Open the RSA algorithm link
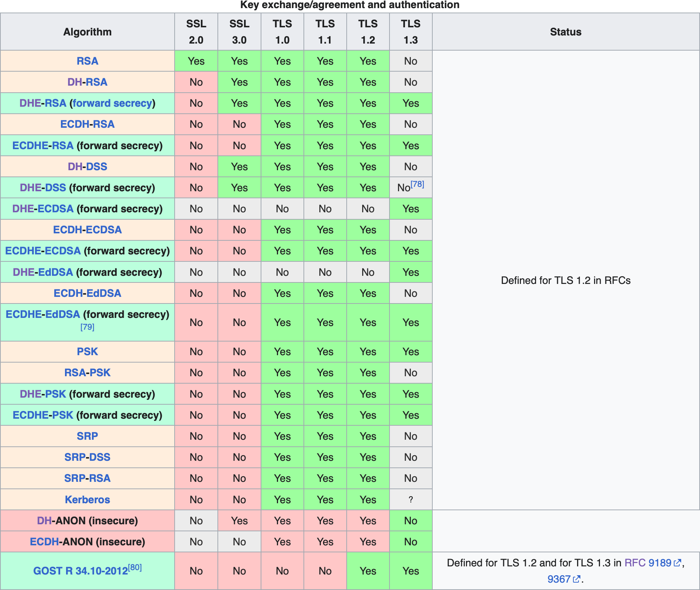Viewport: 700px width, 590px height. (87, 61)
